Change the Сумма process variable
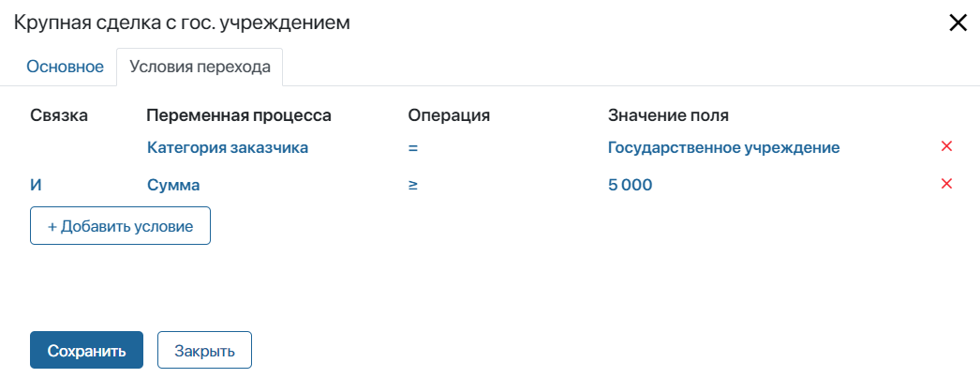980x378 pixels. pos(173,185)
